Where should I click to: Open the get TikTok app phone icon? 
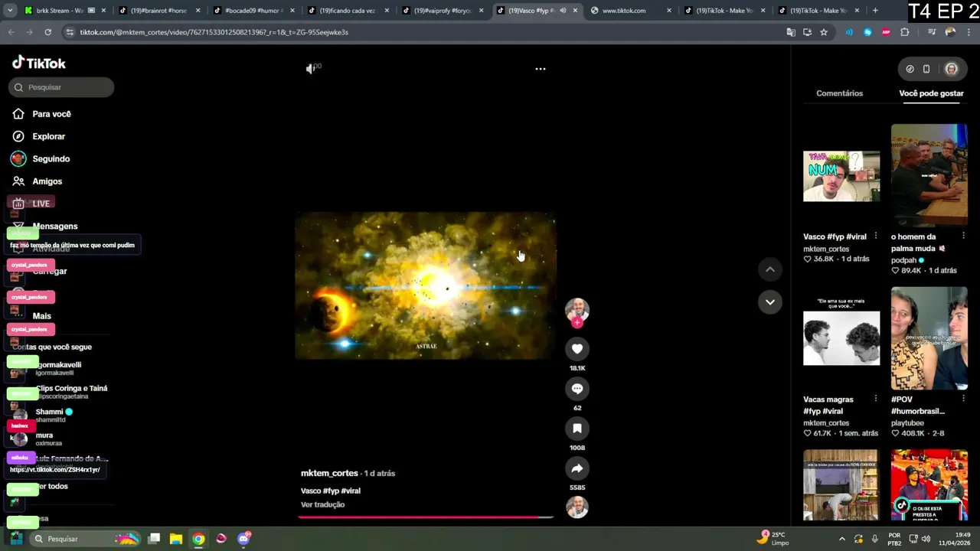point(926,69)
